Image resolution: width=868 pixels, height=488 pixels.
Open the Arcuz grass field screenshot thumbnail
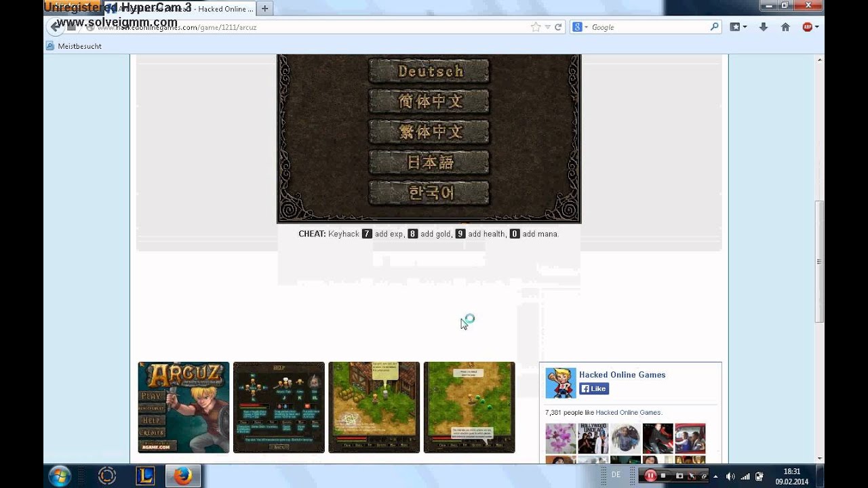tap(469, 407)
